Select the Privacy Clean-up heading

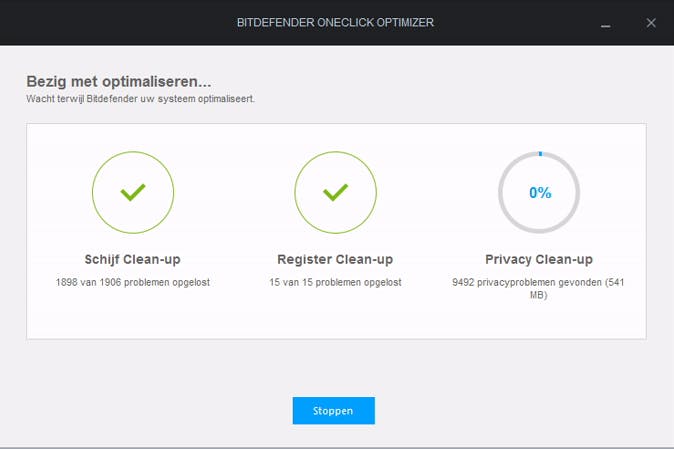(539, 259)
